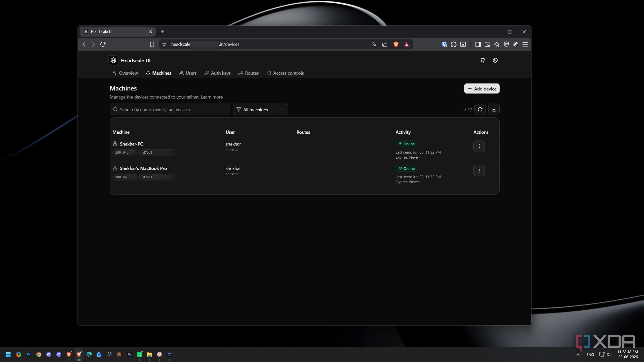Select the Machines tab
The height and width of the screenshot is (362, 644).
(158, 73)
